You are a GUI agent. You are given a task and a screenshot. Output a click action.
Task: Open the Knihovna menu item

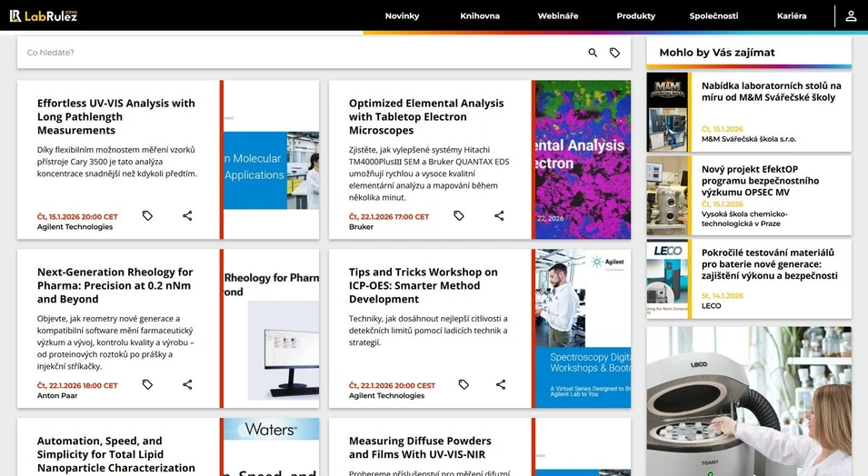coord(480,16)
